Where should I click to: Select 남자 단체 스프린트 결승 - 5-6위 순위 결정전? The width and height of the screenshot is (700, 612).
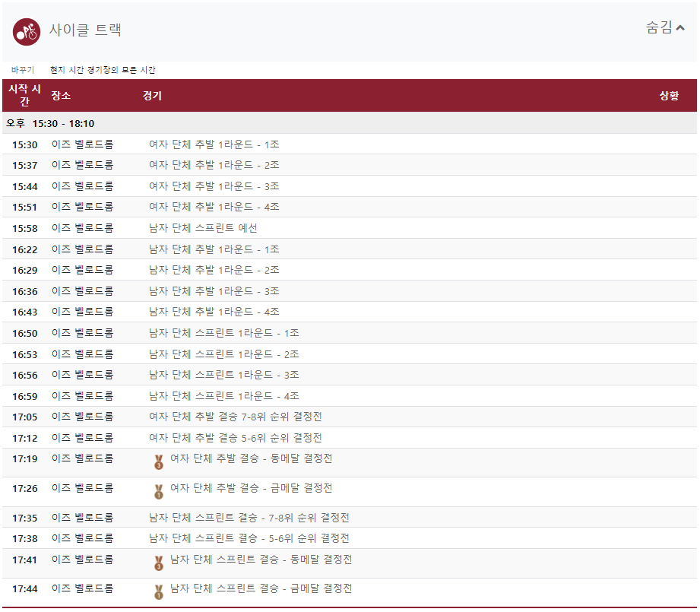(249, 538)
